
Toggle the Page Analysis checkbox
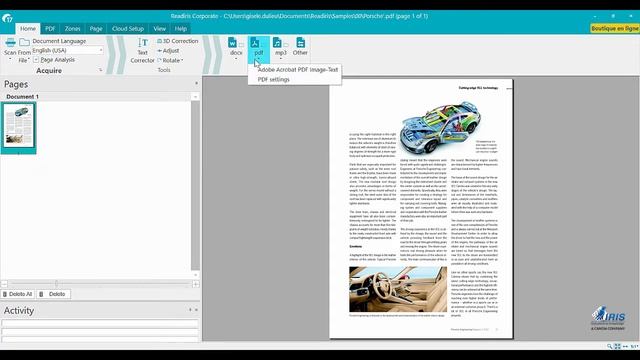36,60
